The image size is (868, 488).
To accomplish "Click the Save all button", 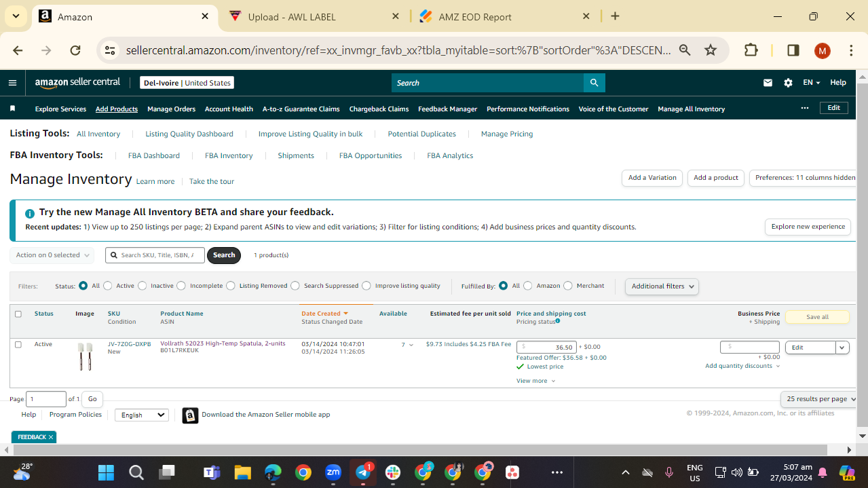I will pos(817,317).
